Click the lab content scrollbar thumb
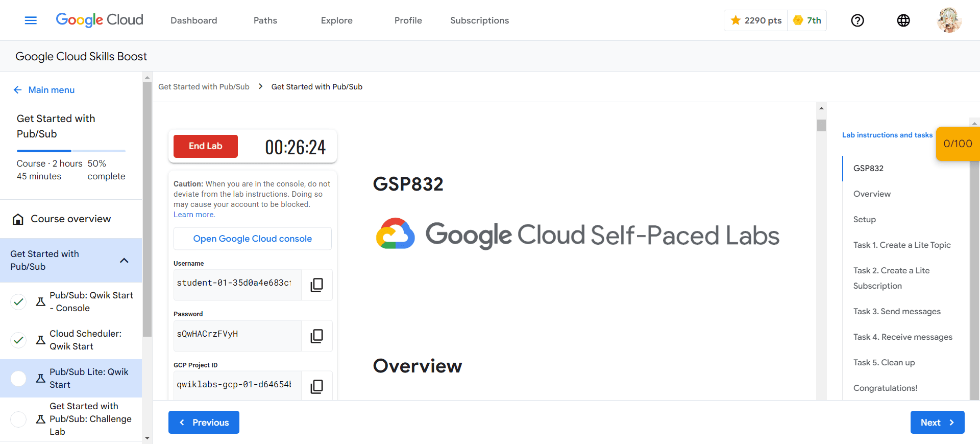The height and width of the screenshot is (444, 980). coord(821,125)
